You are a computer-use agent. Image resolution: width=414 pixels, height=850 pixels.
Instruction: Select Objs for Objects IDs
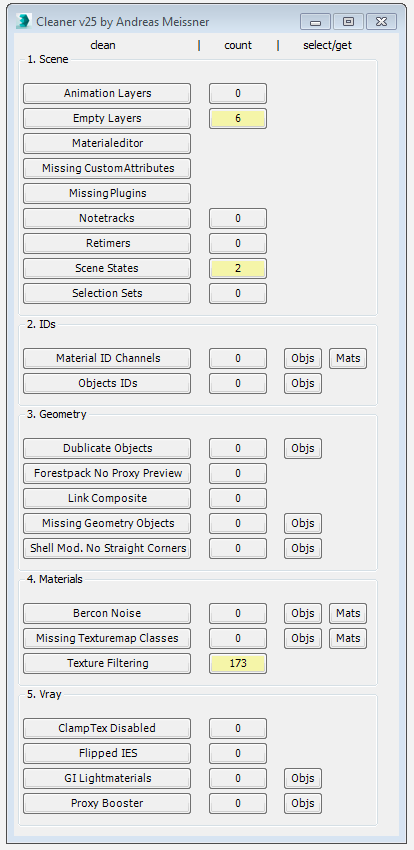[x=303, y=383]
